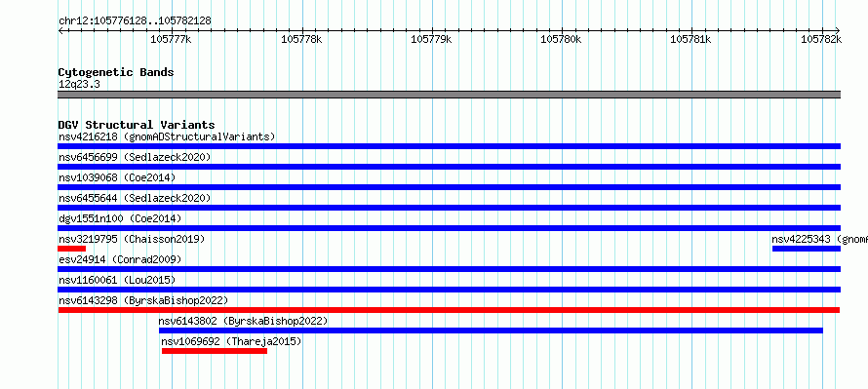
Task: Open nsv4216218 gnomADStructuralVariants label
Action: [167, 136]
